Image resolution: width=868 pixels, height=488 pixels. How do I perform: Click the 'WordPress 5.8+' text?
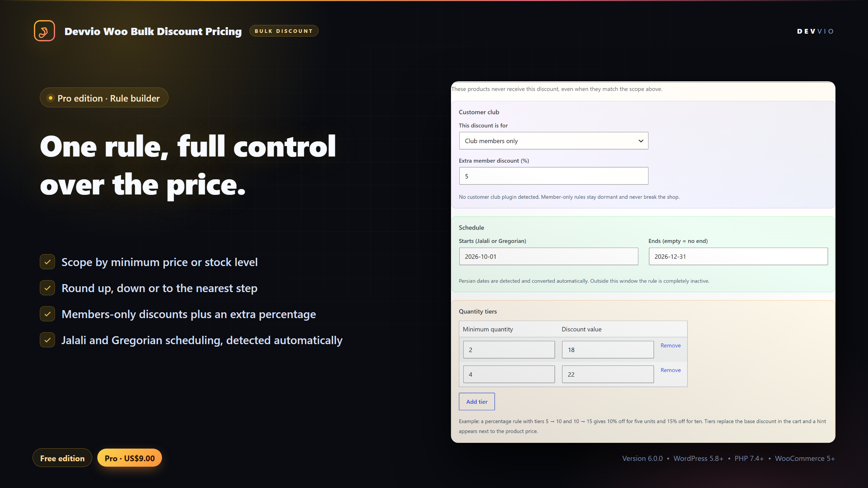click(698, 458)
